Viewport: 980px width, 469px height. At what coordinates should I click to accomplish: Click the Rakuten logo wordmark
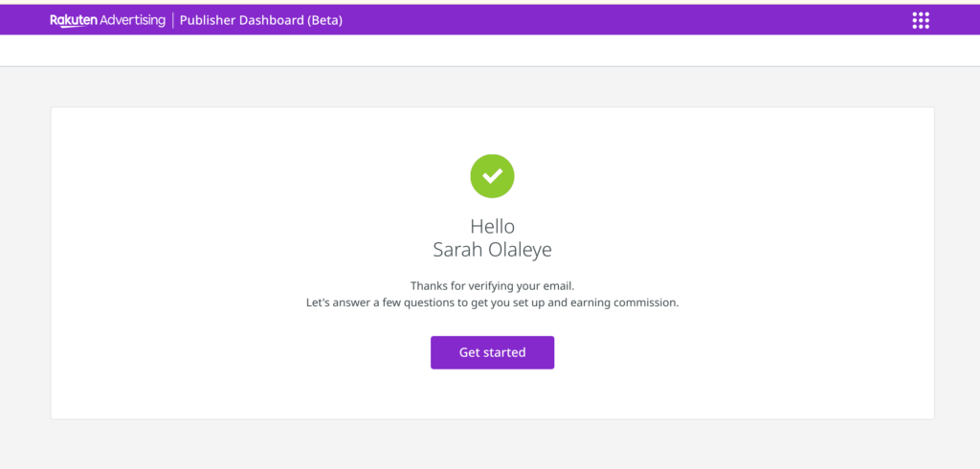pyautogui.click(x=74, y=20)
